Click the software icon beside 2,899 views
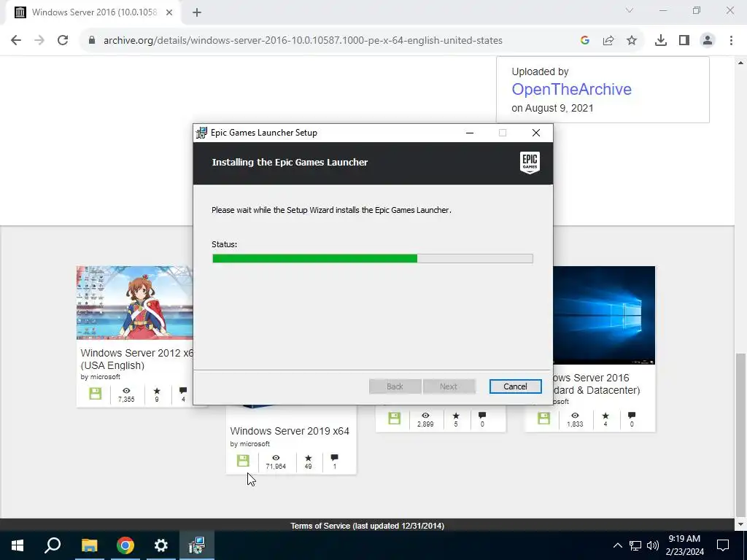Image resolution: width=747 pixels, height=560 pixels. (395, 419)
